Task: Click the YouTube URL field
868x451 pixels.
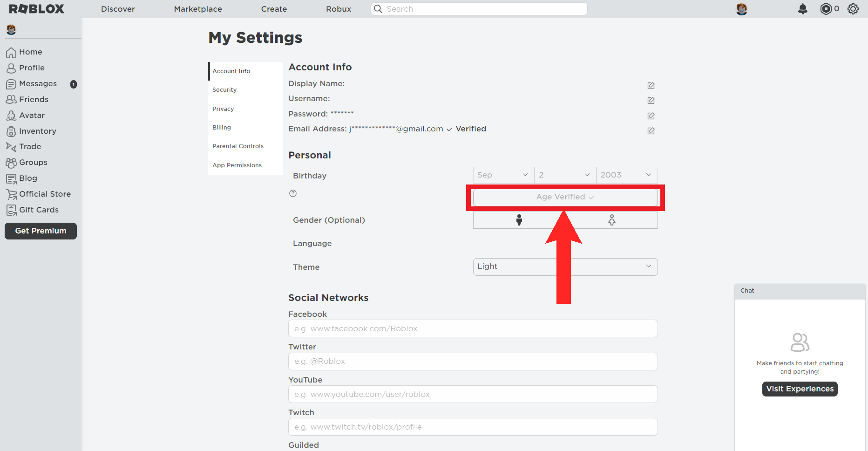Action: pyautogui.click(x=473, y=394)
